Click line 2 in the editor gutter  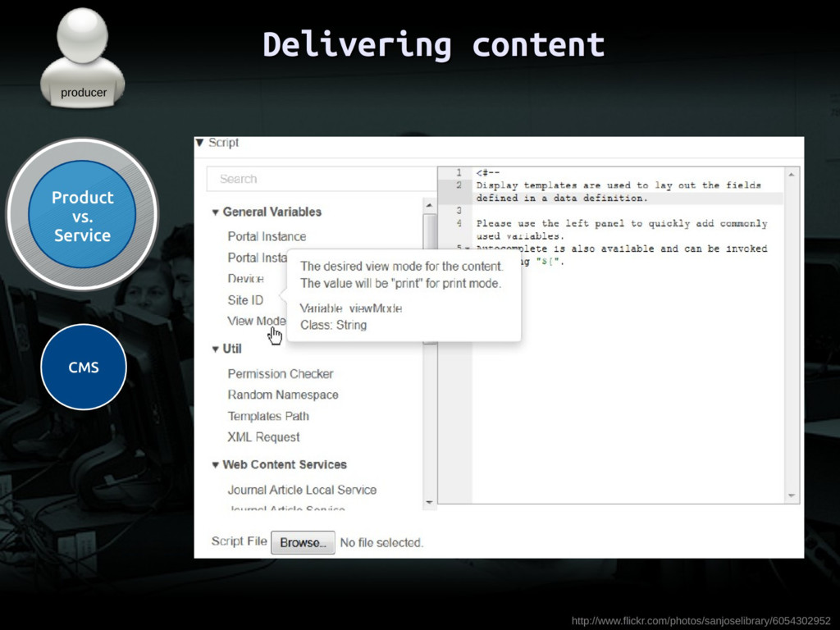point(459,185)
